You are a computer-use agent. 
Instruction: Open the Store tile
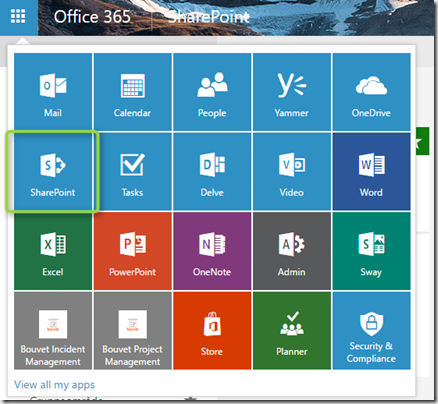pyautogui.click(x=212, y=331)
